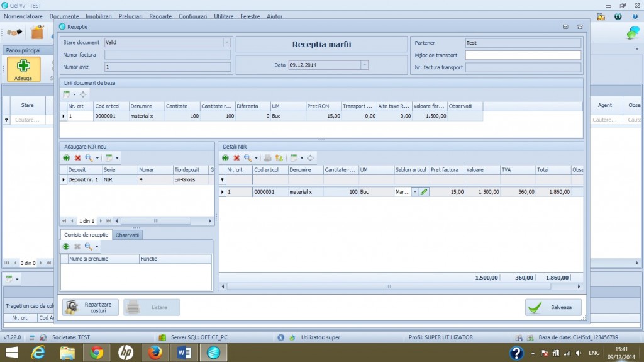This screenshot has height=362, width=644.
Task: Click the server icon beside Server SQL
Action: pyautogui.click(x=162, y=337)
